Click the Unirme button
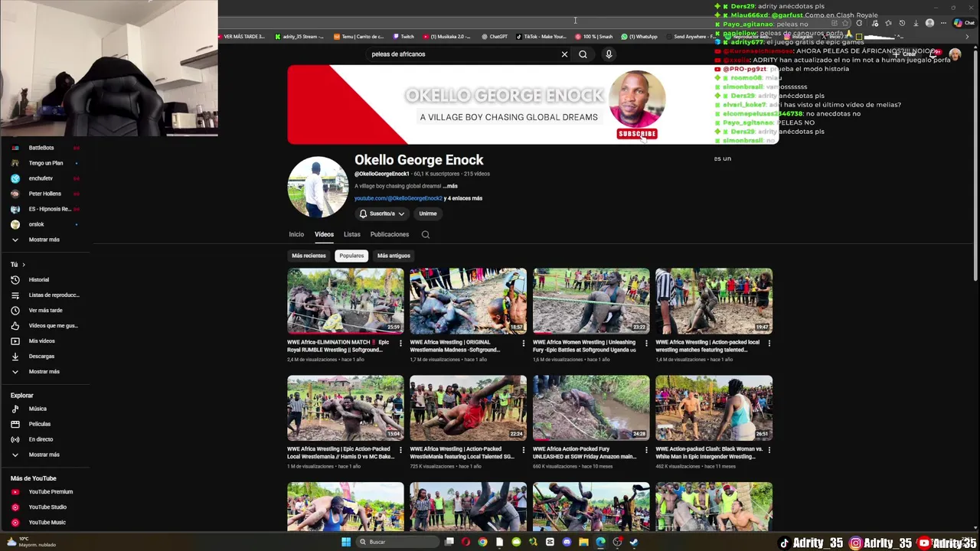The image size is (980, 551). pyautogui.click(x=428, y=214)
